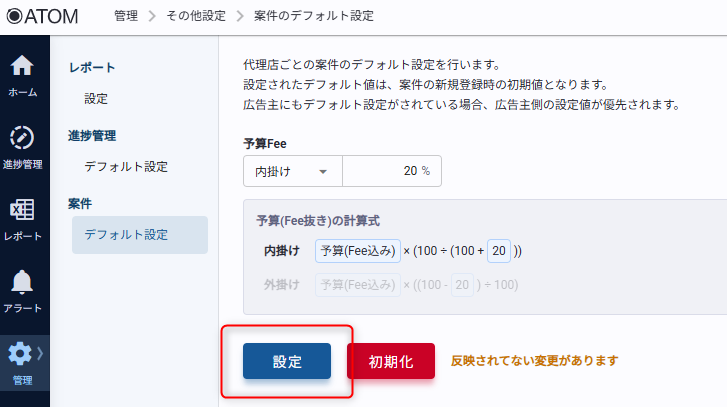Click the ATOM logo
Viewport: 727px width, 407px height.
pyautogui.click(x=42, y=16)
